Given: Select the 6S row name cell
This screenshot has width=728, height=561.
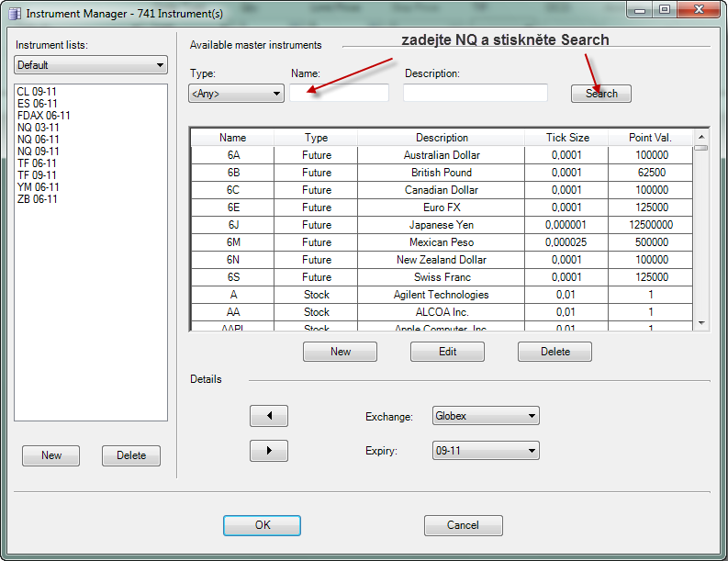Looking at the screenshot, I should (x=233, y=277).
